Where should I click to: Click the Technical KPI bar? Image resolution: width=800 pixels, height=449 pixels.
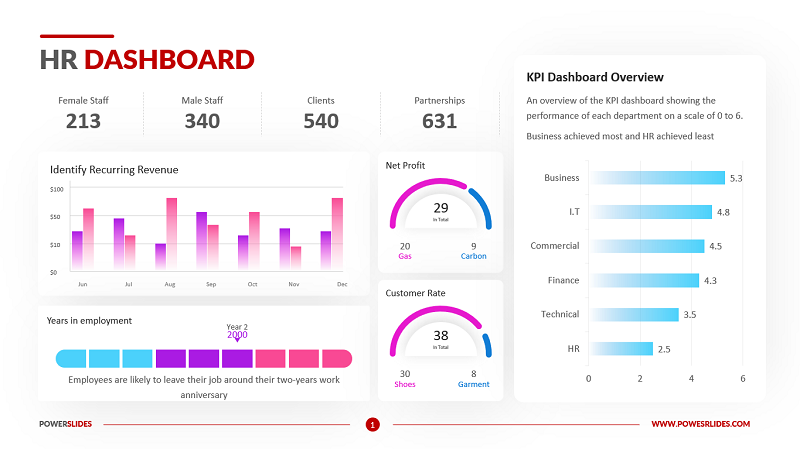tap(635, 314)
